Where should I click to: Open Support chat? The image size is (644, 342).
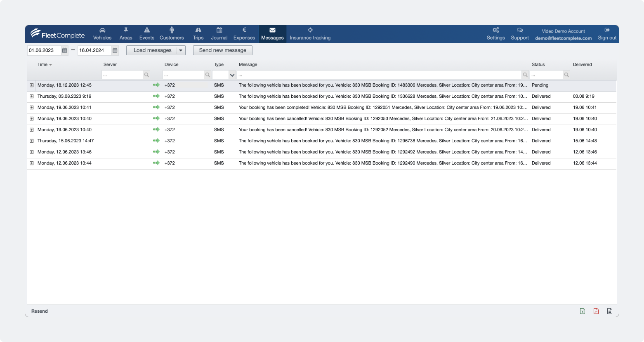tap(520, 34)
